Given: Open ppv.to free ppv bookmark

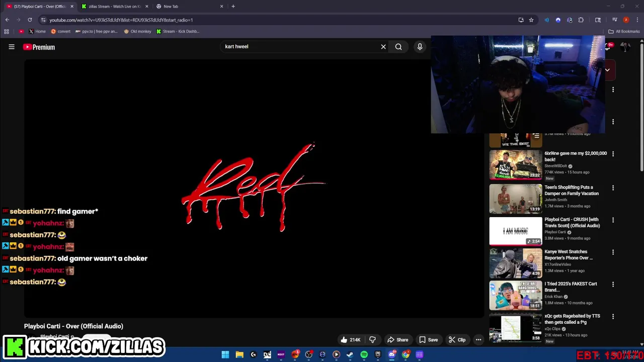Looking at the screenshot, I should click(96, 31).
